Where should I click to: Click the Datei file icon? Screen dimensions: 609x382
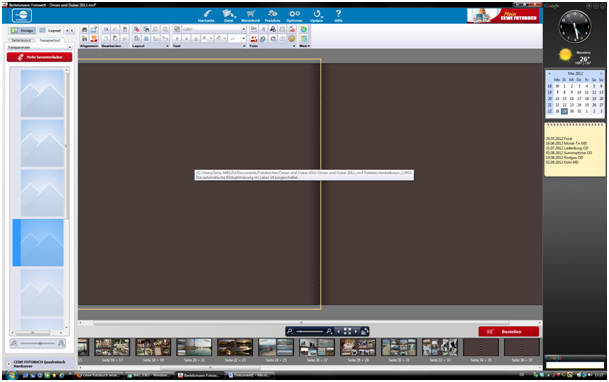[x=229, y=16]
